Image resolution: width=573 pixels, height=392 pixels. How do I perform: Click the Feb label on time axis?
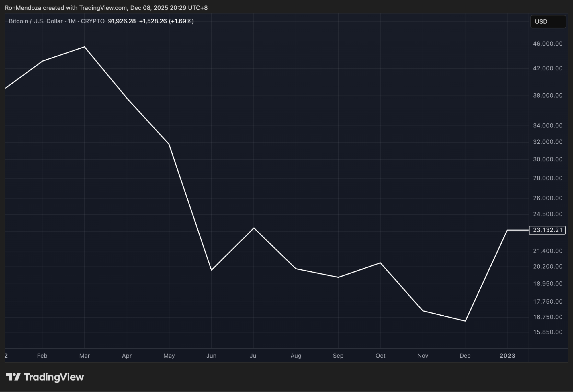(42, 356)
